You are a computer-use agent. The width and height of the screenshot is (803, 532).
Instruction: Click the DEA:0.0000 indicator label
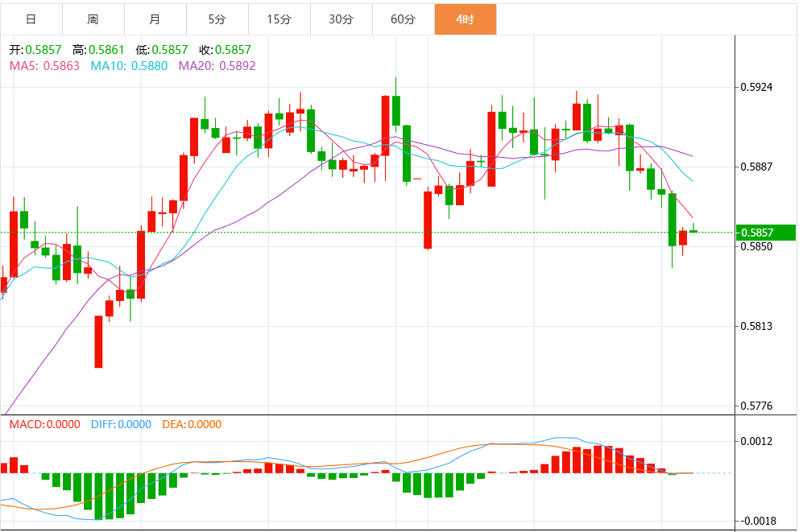point(192,425)
